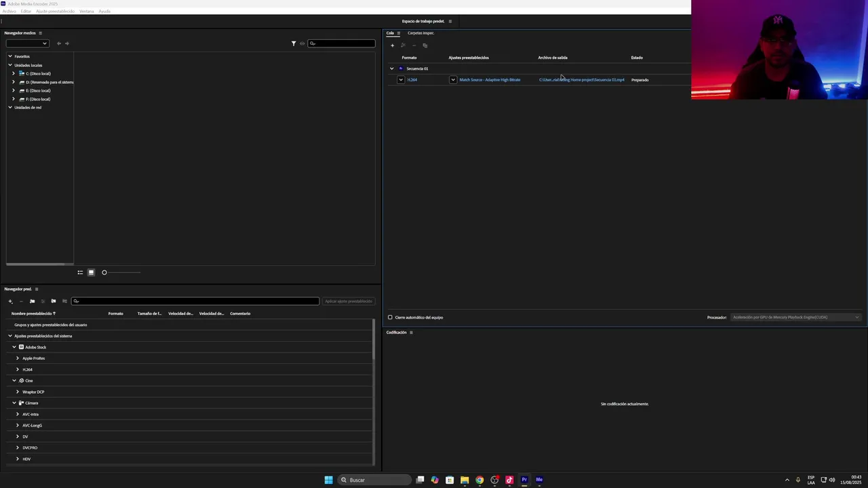Select the Cola tab
The width and height of the screenshot is (868, 488).
tap(390, 33)
